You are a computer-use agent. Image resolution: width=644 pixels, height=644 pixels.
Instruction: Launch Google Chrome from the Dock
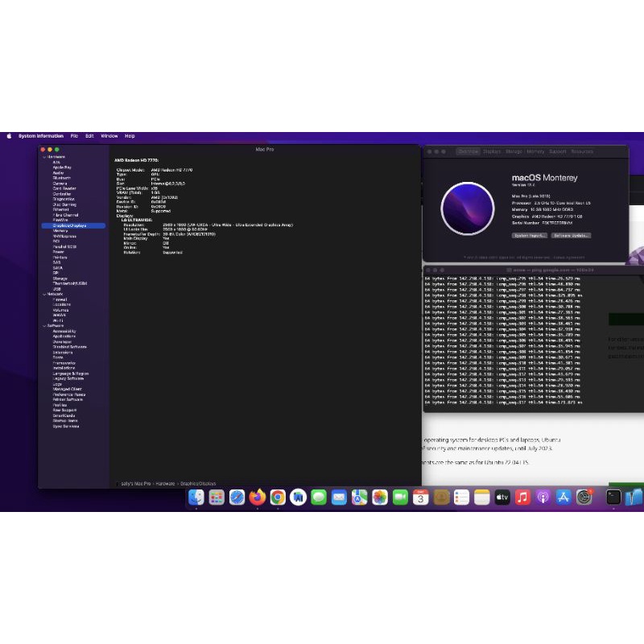[278, 497]
